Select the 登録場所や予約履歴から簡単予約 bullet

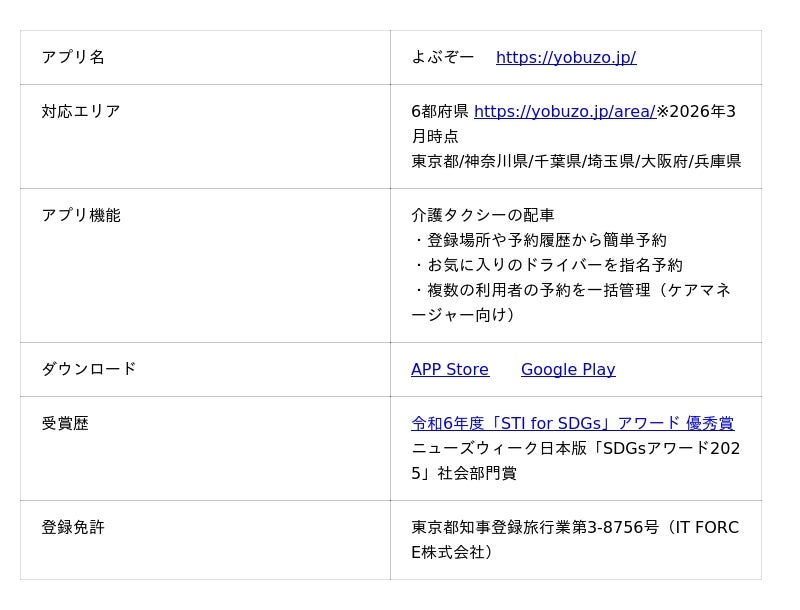coord(540,241)
